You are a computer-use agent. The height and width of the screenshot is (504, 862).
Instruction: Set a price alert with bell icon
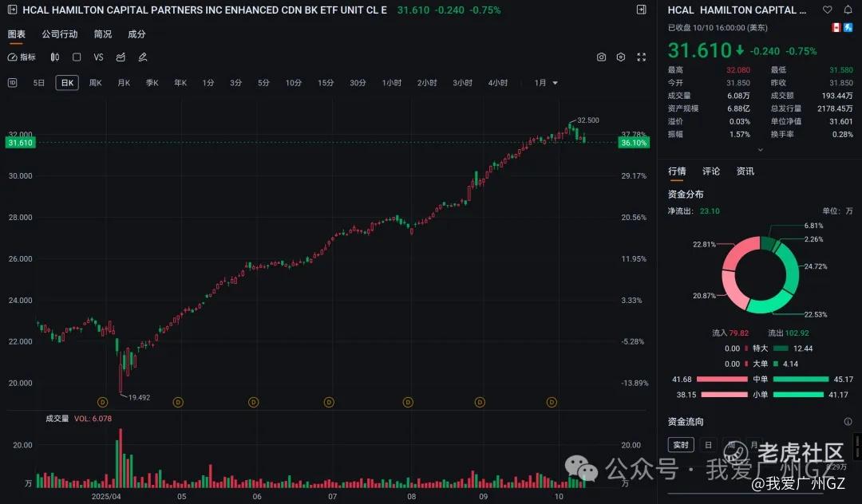tap(848, 10)
